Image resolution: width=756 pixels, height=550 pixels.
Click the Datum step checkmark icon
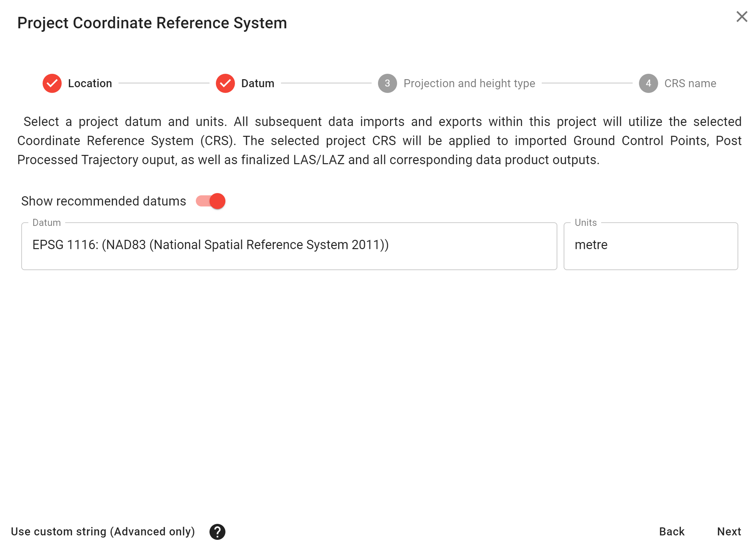tap(225, 83)
